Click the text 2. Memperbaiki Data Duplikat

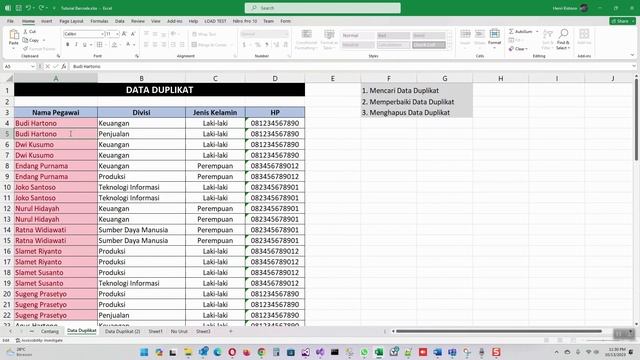(x=408, y=102)
